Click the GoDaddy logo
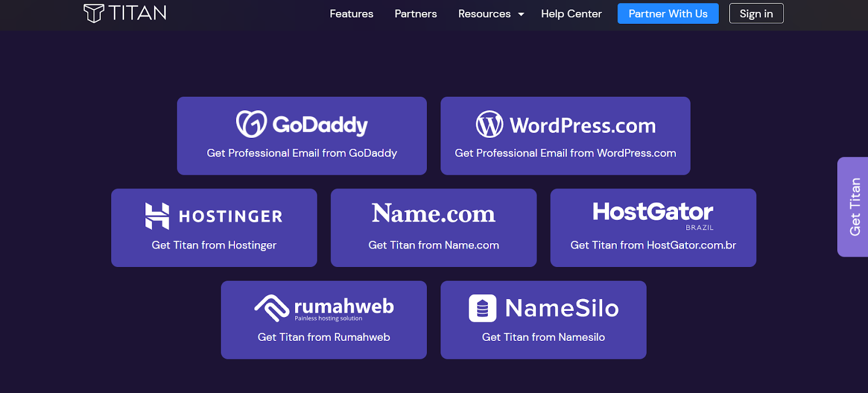 click(302, 124)
